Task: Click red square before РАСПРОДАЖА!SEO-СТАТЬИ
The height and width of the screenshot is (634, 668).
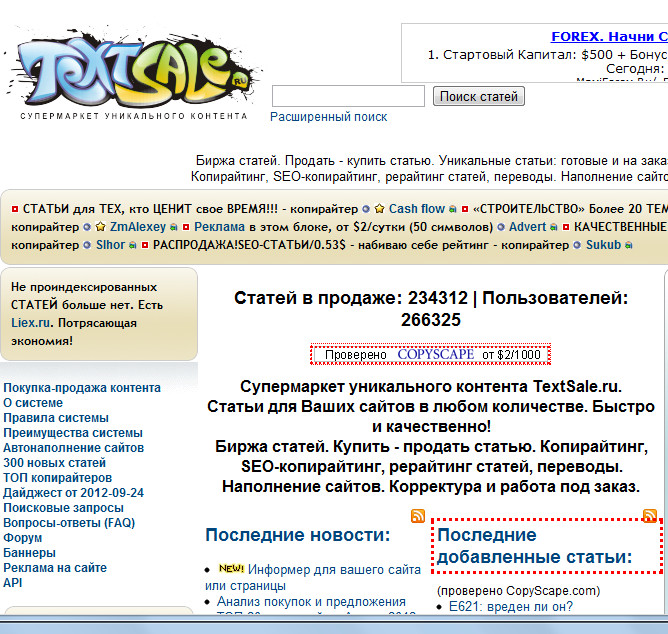Action: [x=145, y=245]
